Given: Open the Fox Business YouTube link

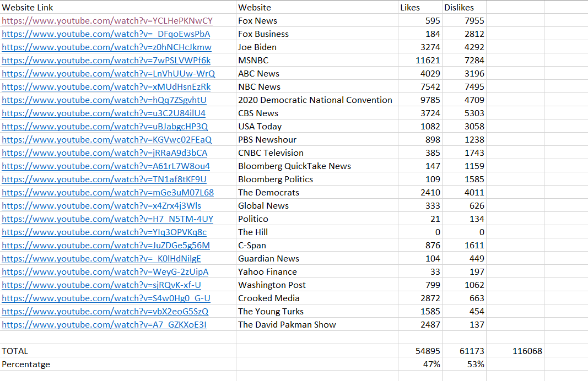Looking at the screenshot, I should [106, 34].
